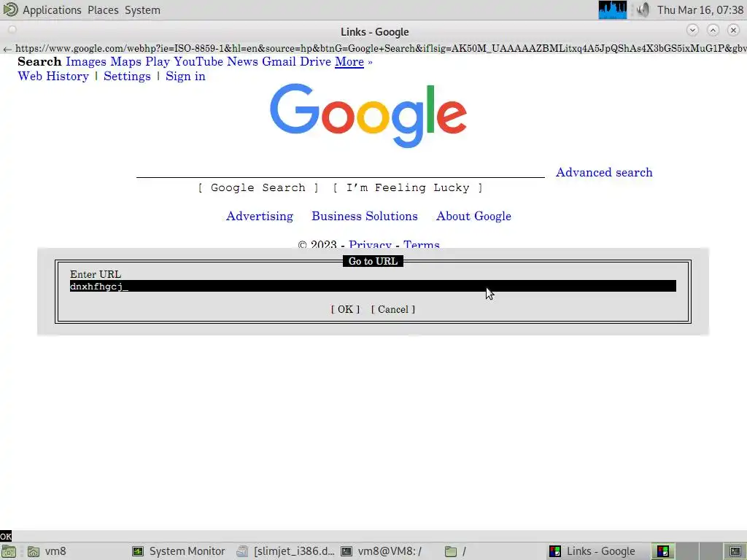Open the About Google link
The width and height of the screenshot is (747, 560).
click(x=473, y=216)
